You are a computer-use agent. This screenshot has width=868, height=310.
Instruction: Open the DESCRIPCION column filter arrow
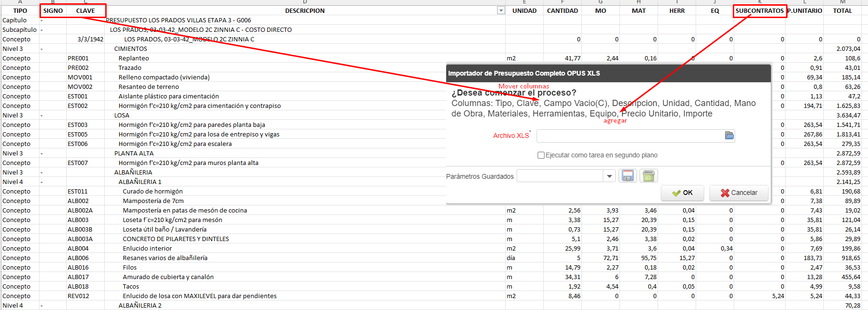coord(500,10)
